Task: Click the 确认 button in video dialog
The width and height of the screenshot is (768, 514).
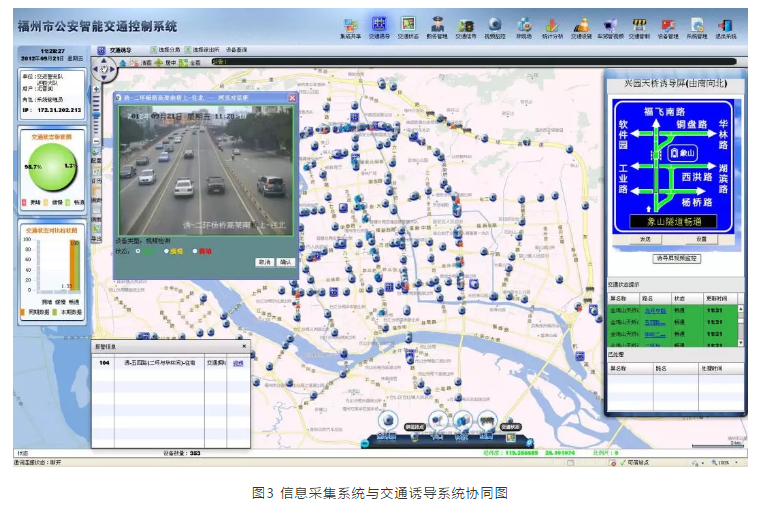Action: [x=285, y=261]
